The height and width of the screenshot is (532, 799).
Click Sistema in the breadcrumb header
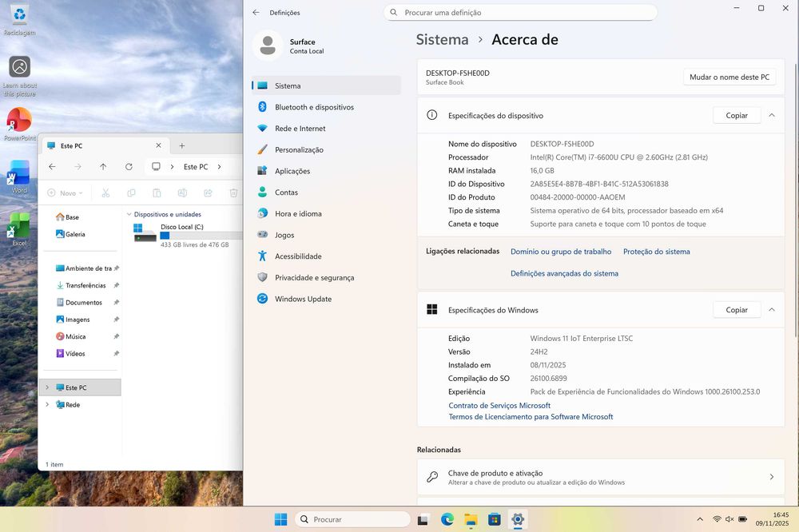click(x=442, y=40)
